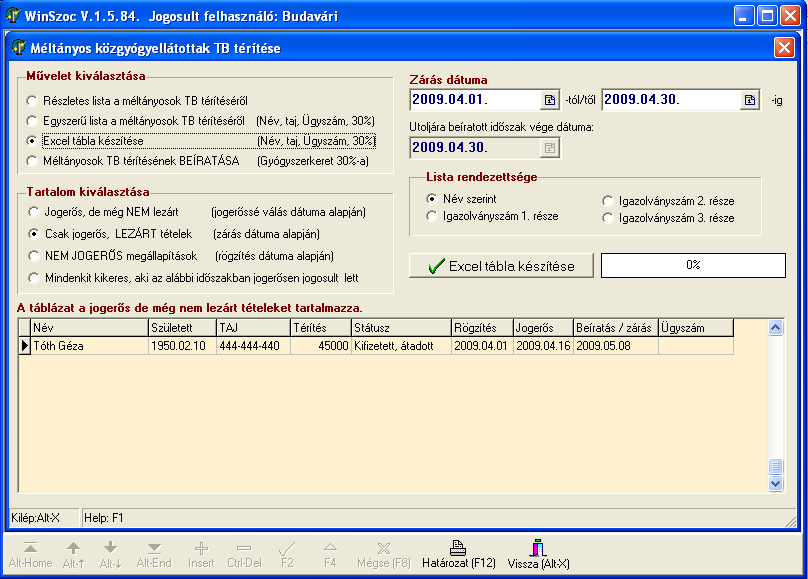Click the Beíratás / zárás column header
Screen dimensions: 808x579
pos(616,328)
